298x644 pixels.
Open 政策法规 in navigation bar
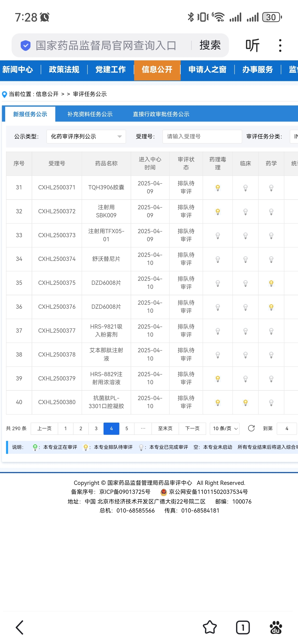(64, 70)
